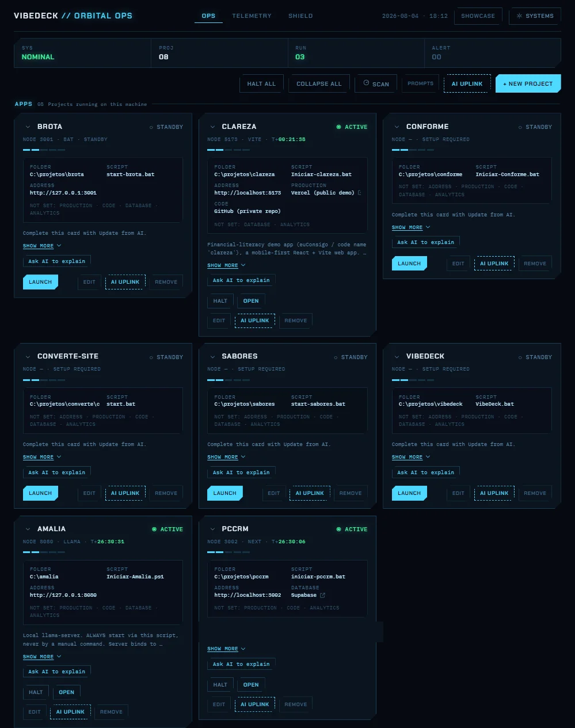
Task: Expand SHOW MORE in the SABORES card
Action: pyautogui.click(x=226, y=457)
